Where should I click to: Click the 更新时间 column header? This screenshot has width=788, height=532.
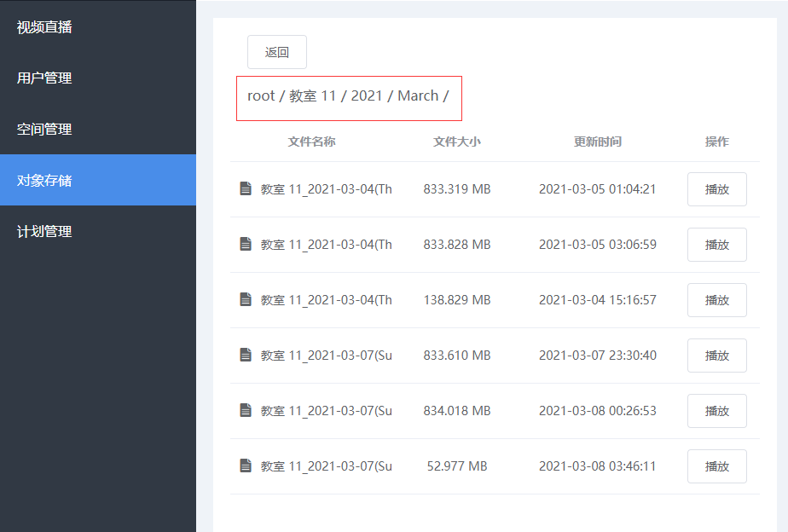click(x=598, y=142)
